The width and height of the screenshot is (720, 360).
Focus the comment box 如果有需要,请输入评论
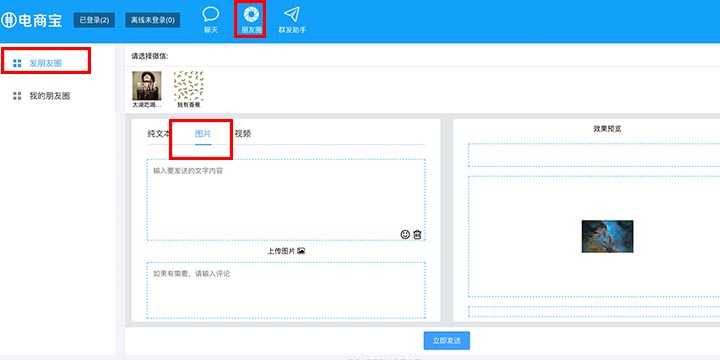click(x=286, y=290)
